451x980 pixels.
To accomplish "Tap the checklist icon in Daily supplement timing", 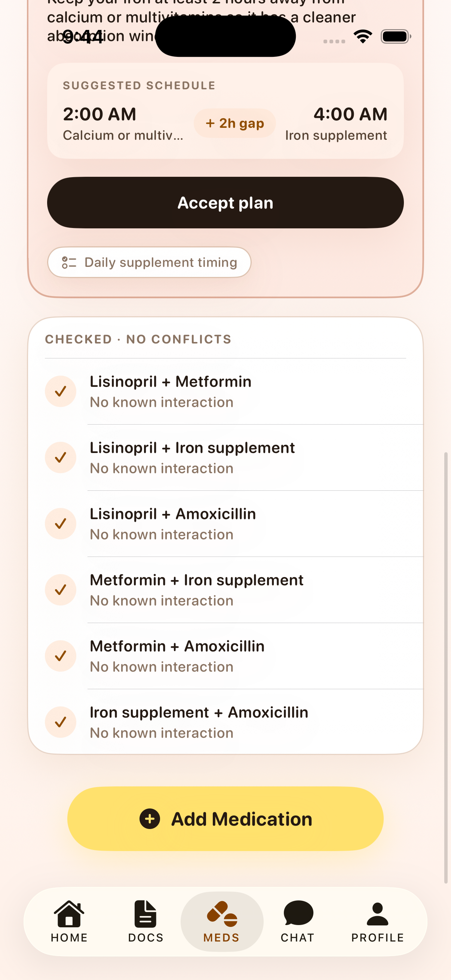I will point(69,262).
